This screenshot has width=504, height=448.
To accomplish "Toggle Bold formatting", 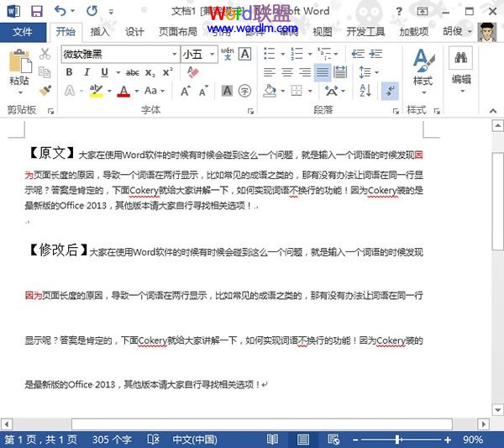I will coord(69,72).
